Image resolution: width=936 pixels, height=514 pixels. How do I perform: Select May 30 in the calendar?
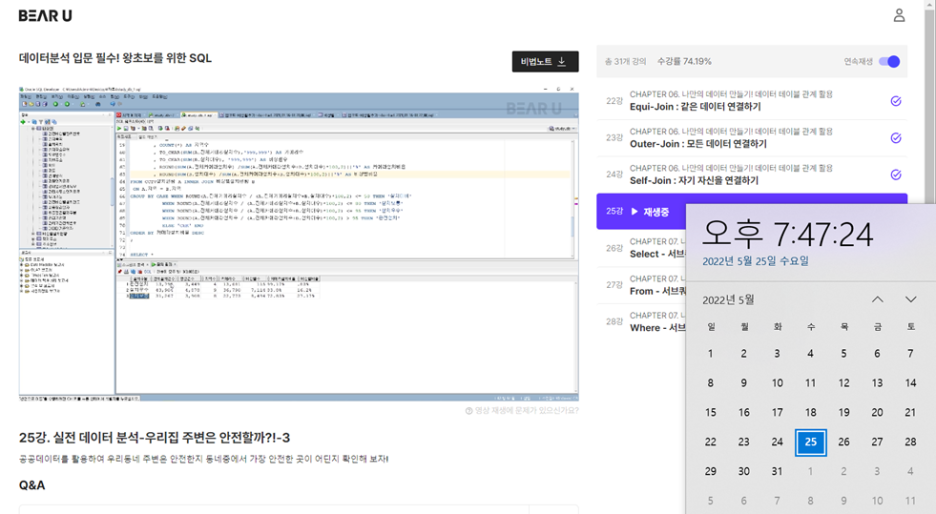tap(744, 472)
